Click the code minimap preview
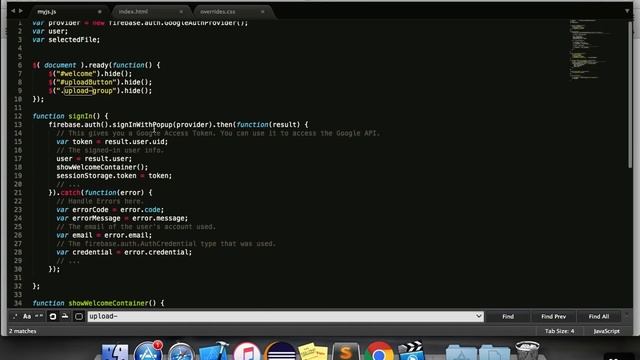This screenshot has height=360, width=640. (590, 49)
